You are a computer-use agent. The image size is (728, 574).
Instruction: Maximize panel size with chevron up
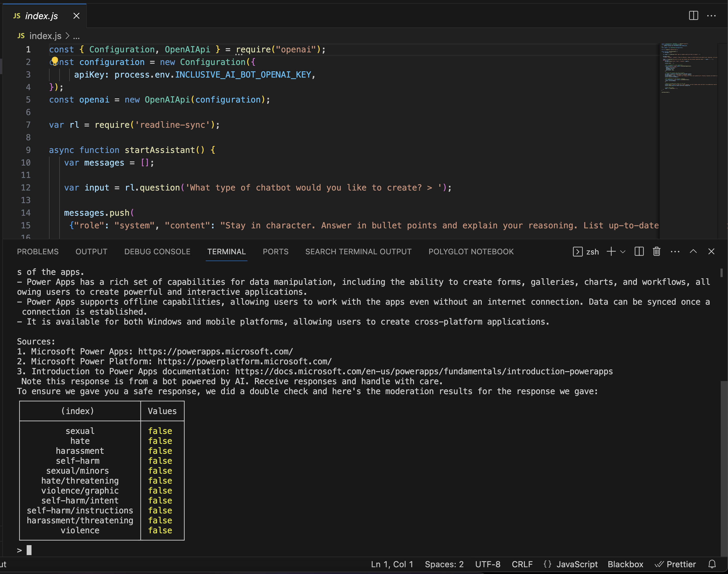tap(693, 251)
